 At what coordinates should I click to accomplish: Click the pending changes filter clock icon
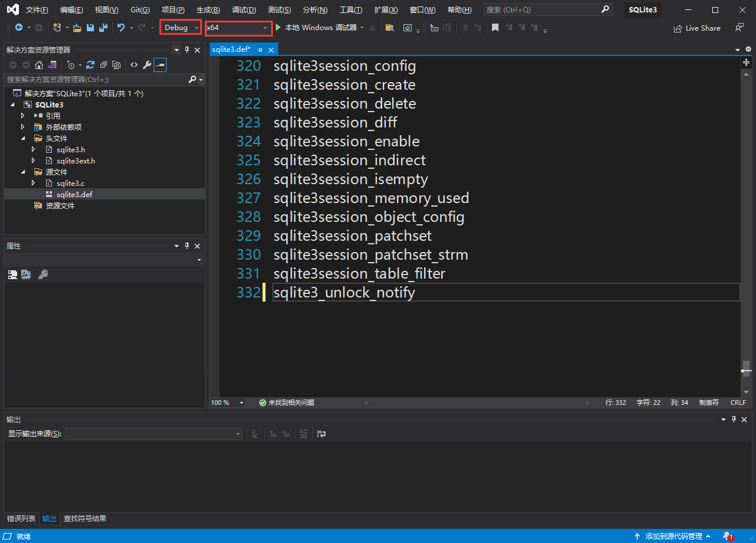click(x=71, y=65)
